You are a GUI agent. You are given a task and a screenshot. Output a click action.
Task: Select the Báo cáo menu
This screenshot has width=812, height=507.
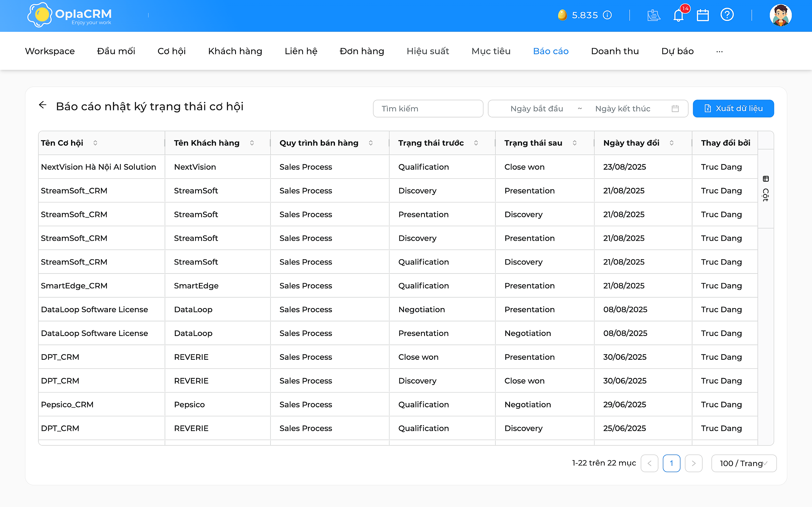[x=551, y=51]
